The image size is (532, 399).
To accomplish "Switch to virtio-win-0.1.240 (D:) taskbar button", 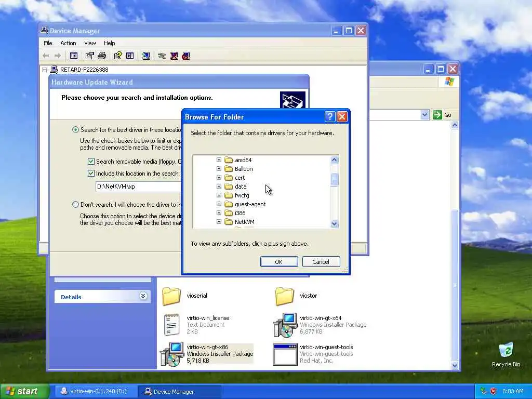I will click(x=96, y=391).
